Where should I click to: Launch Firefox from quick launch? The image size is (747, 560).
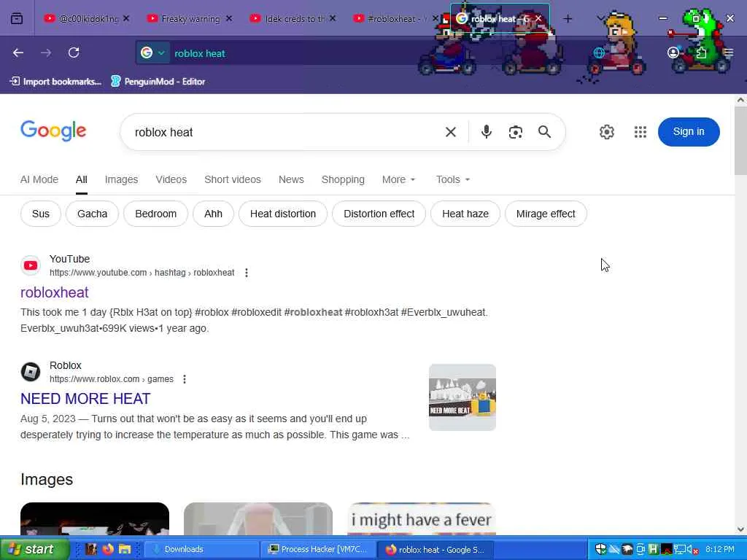tap(108, 549)
